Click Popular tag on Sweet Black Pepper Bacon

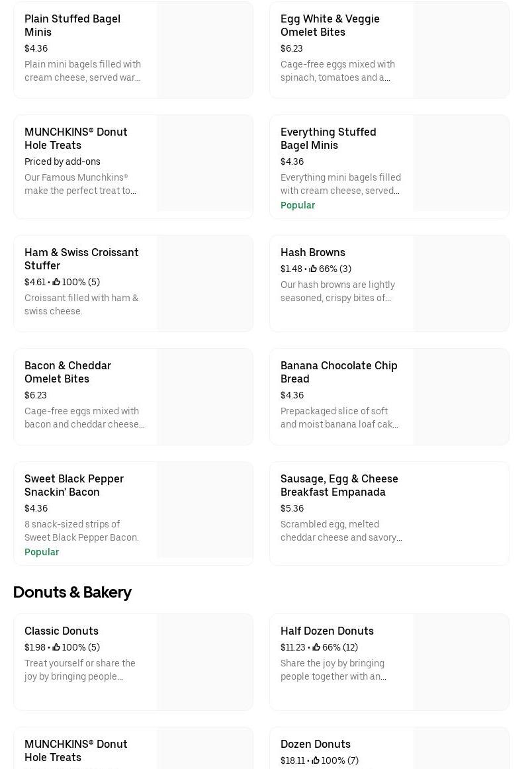(x=42, y=552)
